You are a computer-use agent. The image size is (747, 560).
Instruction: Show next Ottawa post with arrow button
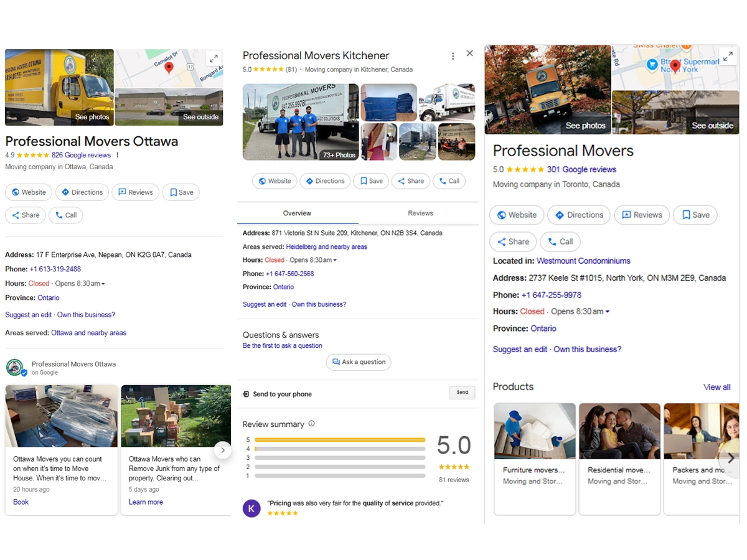pos(223,450)
